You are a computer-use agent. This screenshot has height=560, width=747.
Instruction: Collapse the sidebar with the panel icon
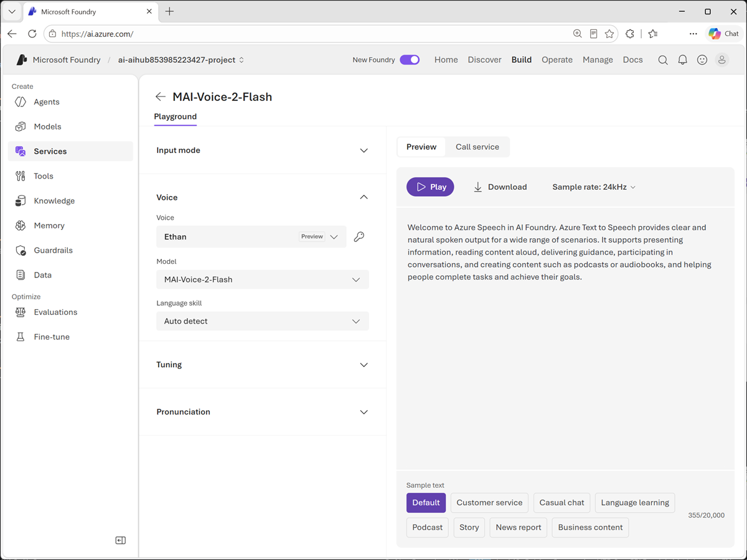coord(121,540)
